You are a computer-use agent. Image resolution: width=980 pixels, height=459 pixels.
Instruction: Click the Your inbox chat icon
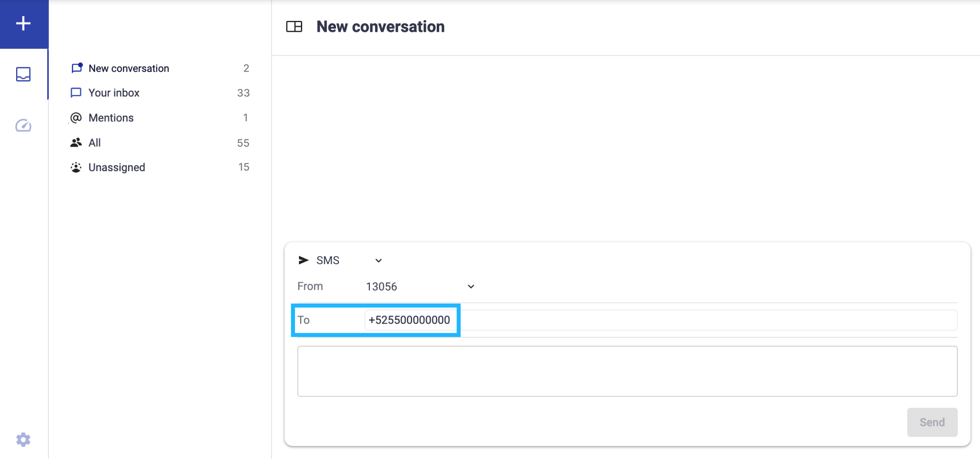[76, 93]
